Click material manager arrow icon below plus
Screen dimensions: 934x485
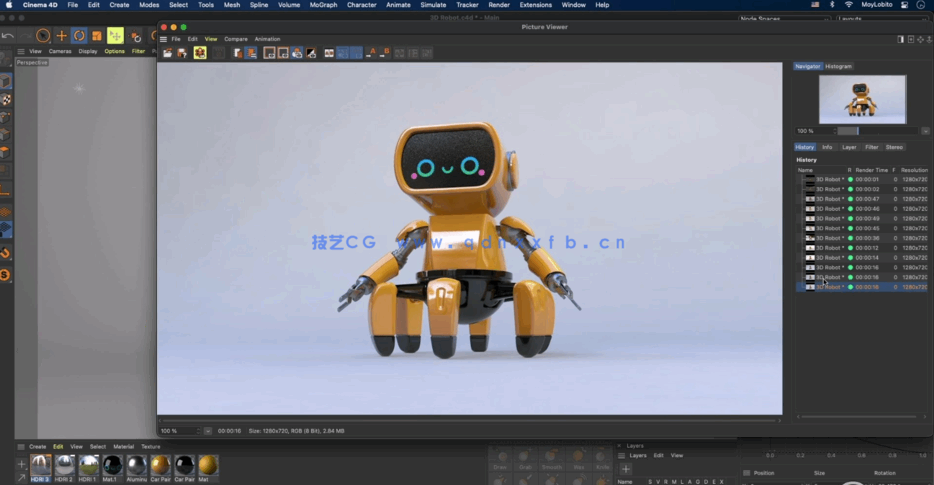coord(21,477)
